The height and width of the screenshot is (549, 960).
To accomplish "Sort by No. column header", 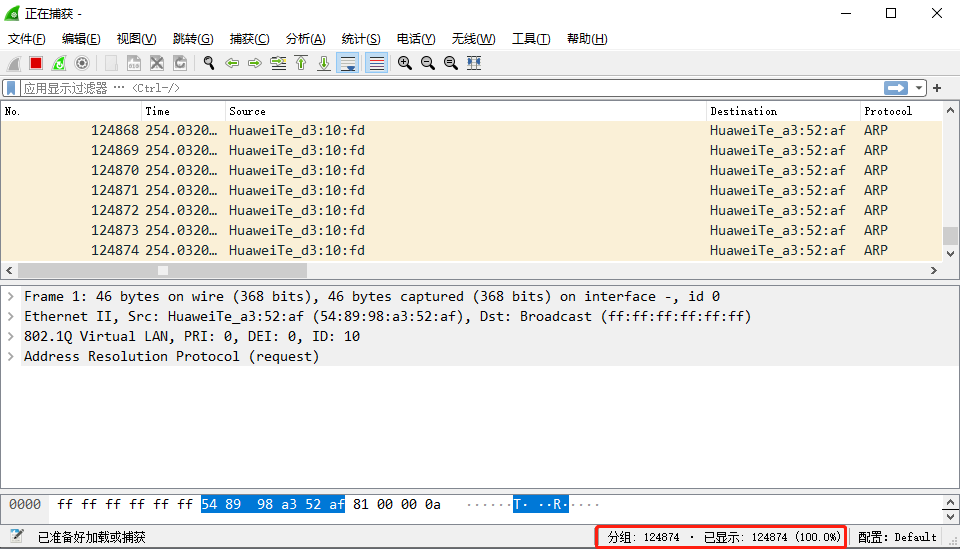I will tap(71, 111).
